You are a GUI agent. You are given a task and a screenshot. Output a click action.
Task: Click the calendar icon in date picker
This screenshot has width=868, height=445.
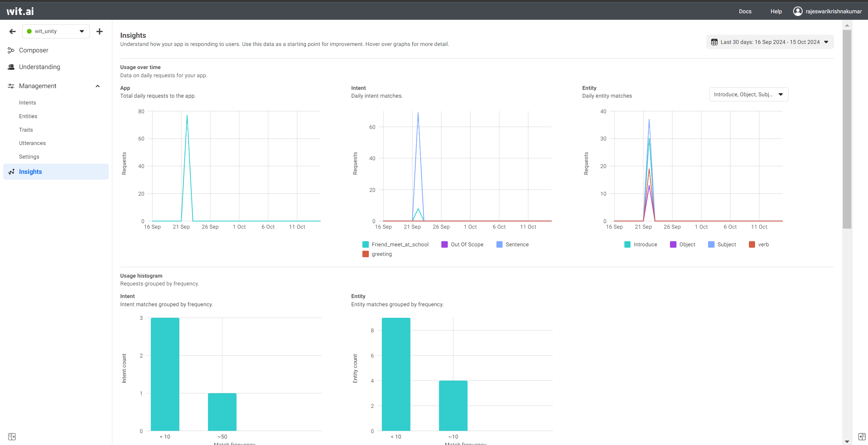pyautogui.click(x=714, y=42)
